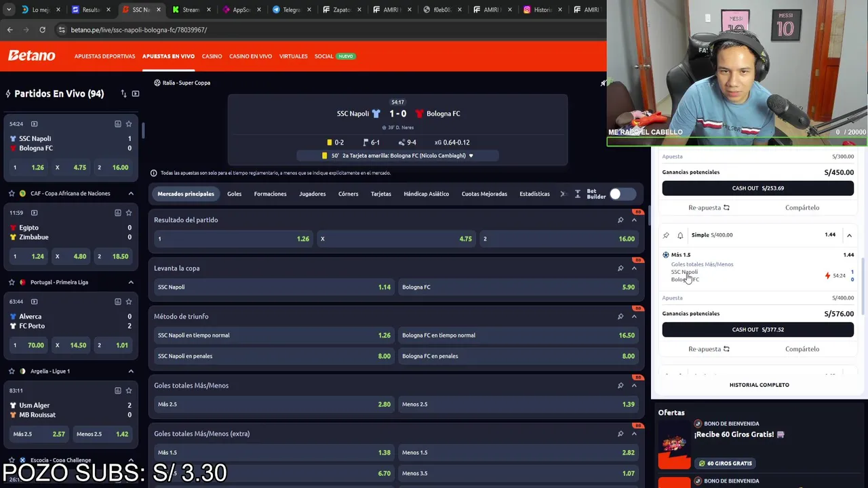Collapse the Levanta la copa market
This screenshot has width=868, height=488.
(x=634, y=268)
